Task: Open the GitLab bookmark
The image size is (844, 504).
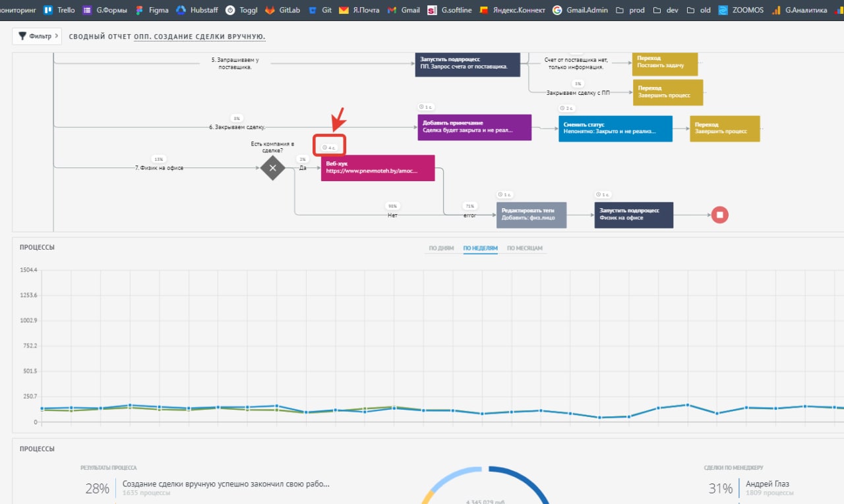Action: pos(284,10)
